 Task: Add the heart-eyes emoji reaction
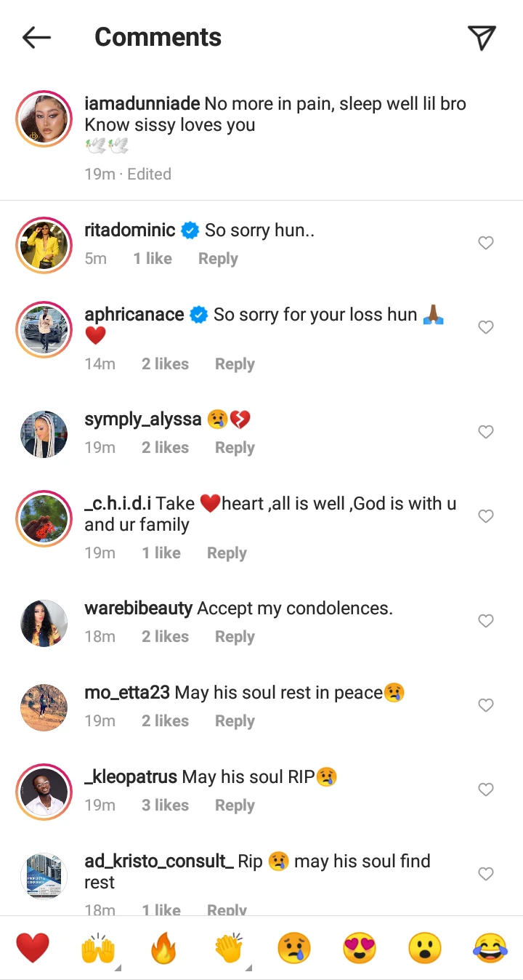point(360,948)
